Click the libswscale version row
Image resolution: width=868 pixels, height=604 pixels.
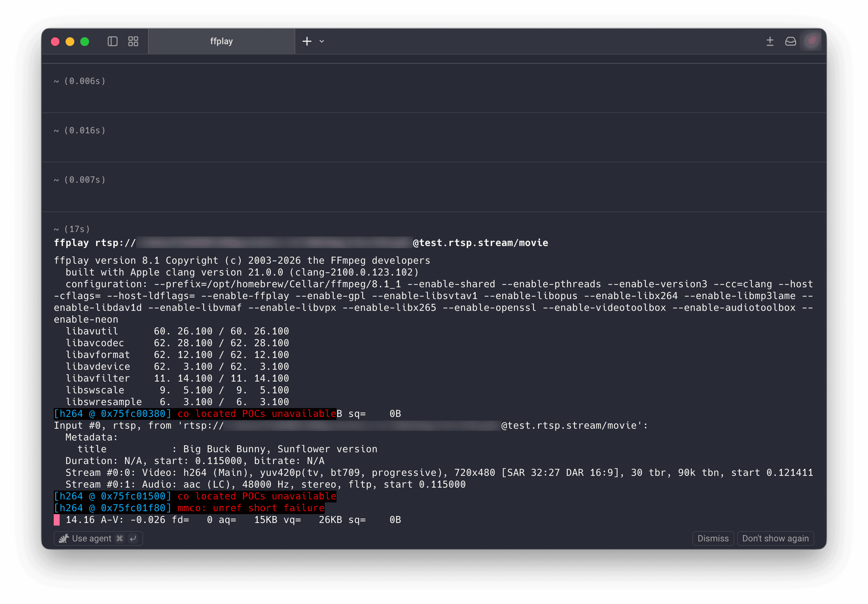[x=177, y=390]
